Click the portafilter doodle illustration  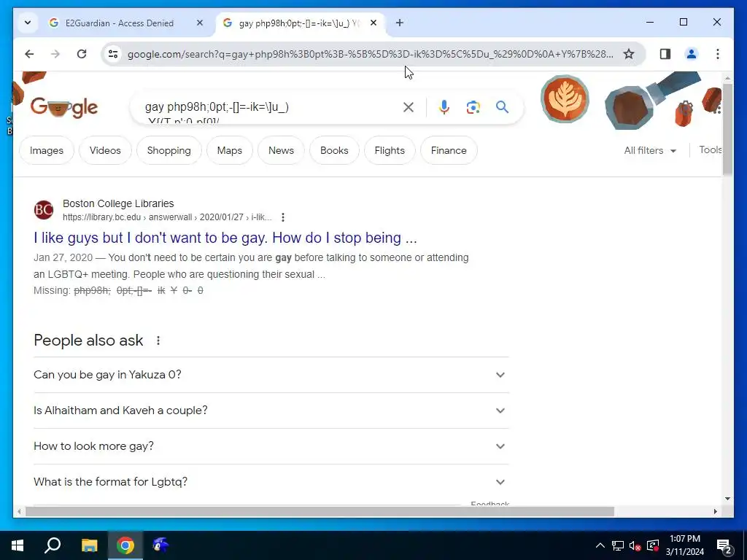click(x=651, y=101)
